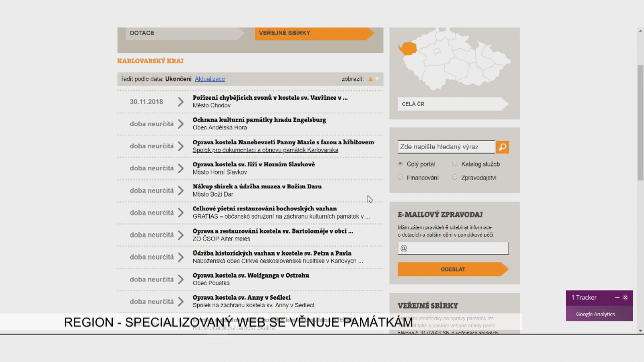Click Obec Poustka text

[211, 283]
